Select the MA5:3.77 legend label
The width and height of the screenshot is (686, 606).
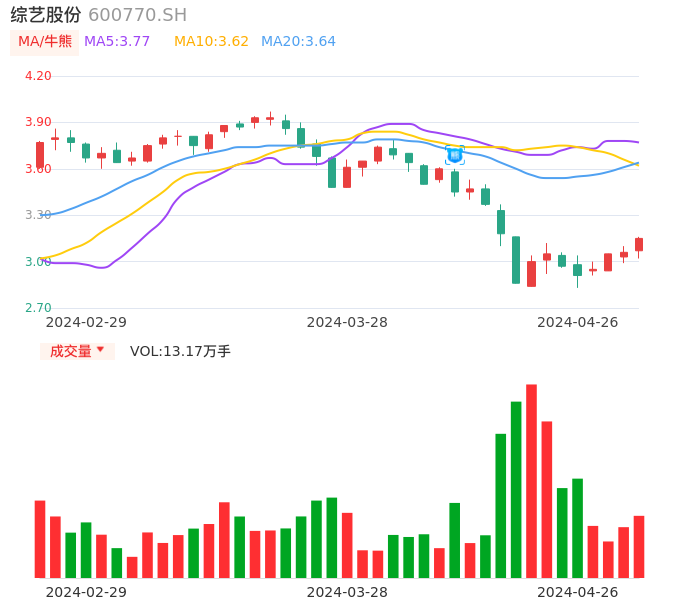click(x=117, y=42)
